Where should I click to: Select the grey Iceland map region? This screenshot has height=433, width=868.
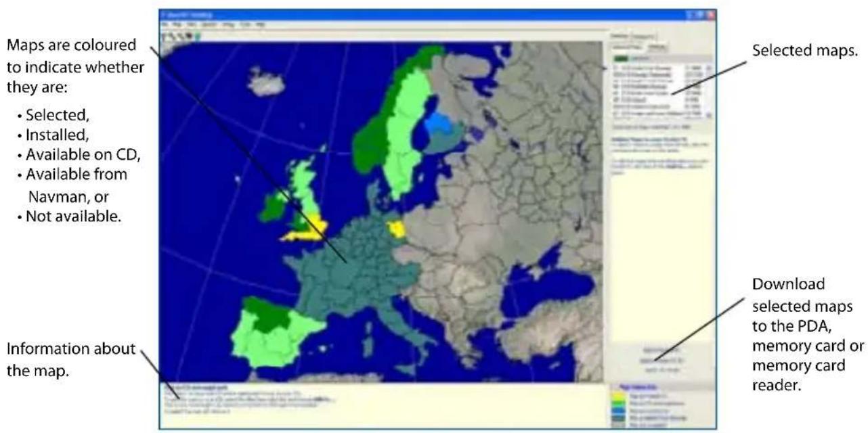[265, 81]
